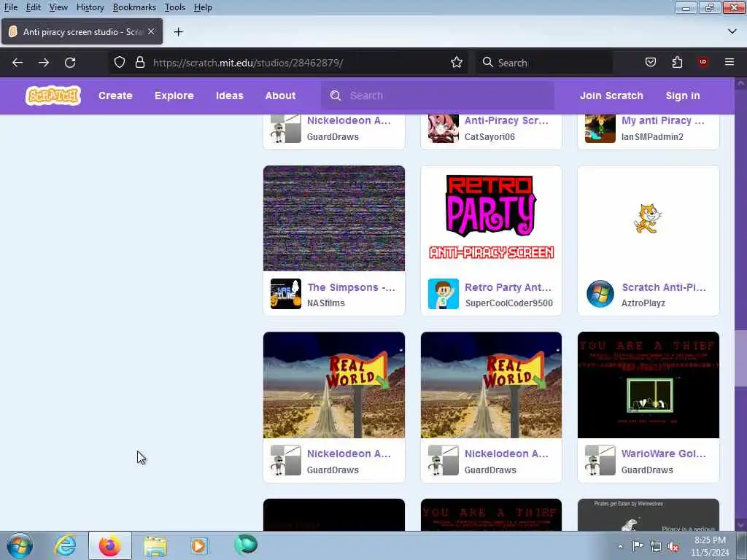Open the Pocket save icon
Screen dimensions: 747x560
click(651, 63)
